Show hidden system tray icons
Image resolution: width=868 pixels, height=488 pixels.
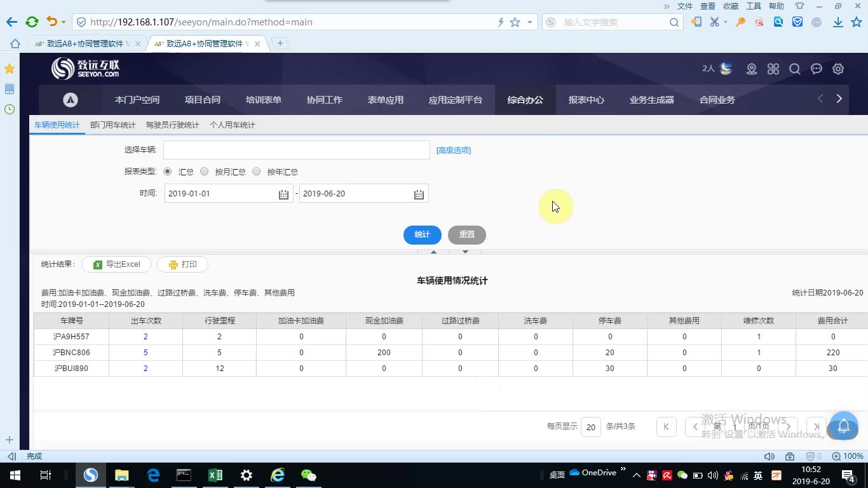click(x=637, y=475)
